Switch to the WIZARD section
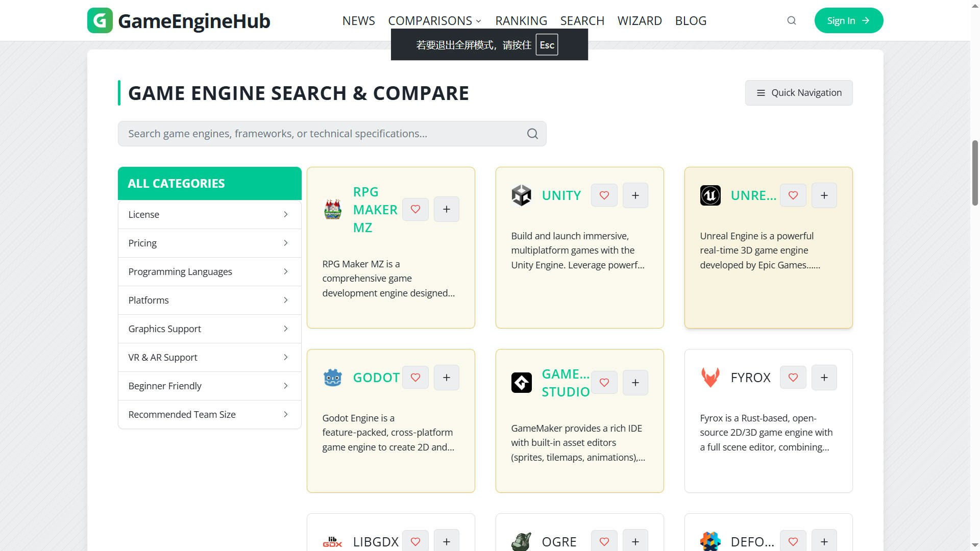 pos(640,20)
